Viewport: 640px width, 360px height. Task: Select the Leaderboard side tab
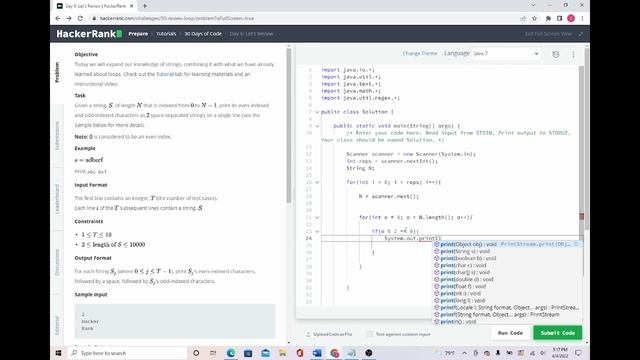click(57, 199)
